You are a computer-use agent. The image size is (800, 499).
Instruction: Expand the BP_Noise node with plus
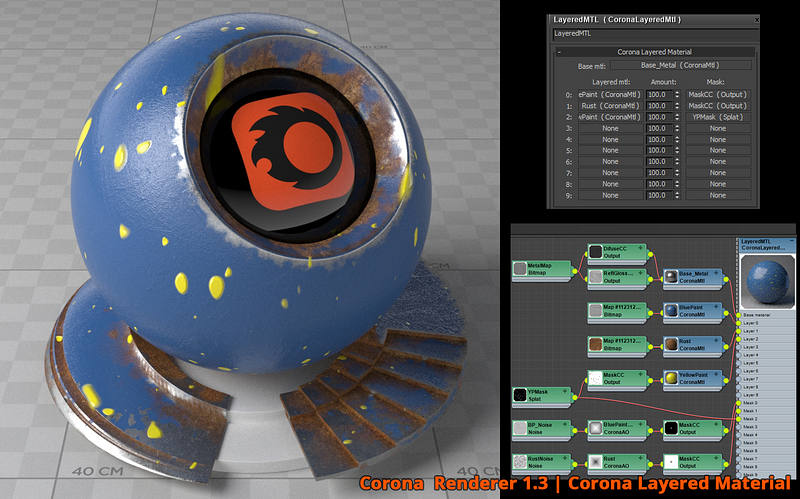click(565, 425)
